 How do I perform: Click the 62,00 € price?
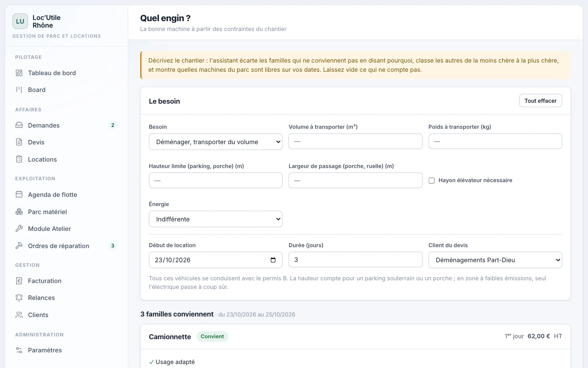point(539,336)
